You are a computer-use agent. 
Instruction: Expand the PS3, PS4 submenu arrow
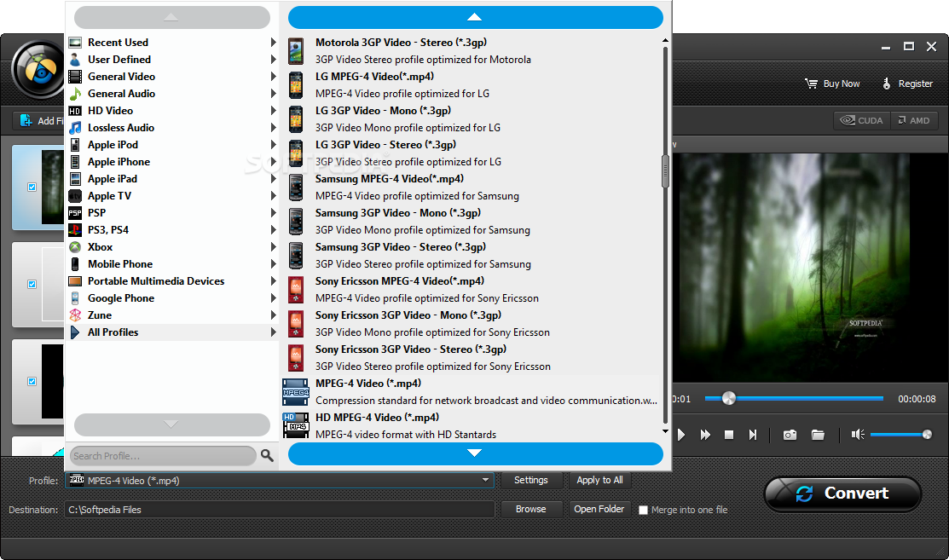click(274, 230)
